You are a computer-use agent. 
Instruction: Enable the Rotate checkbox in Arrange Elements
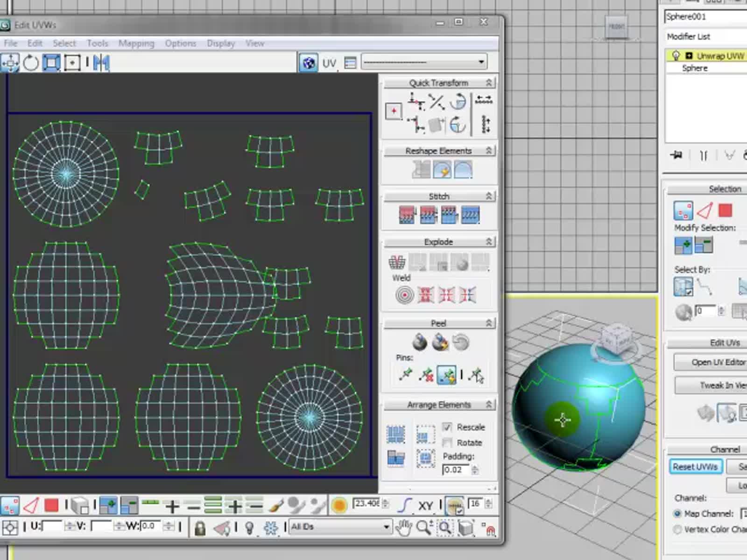coord(447,442)
